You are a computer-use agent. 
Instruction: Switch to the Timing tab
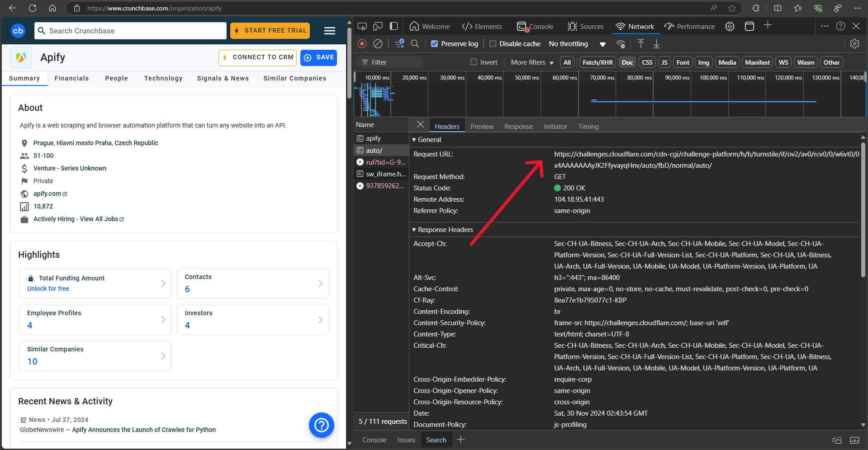588,127
